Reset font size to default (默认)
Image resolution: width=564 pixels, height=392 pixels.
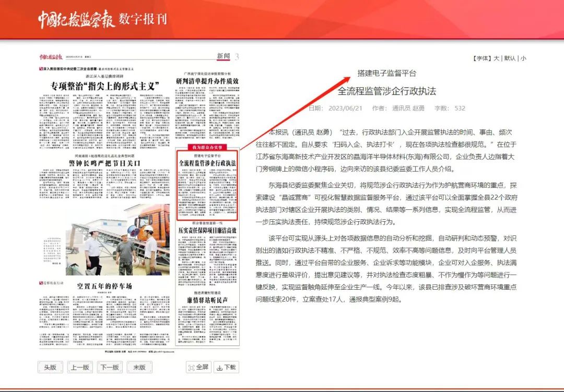click(x=510, y=58)
